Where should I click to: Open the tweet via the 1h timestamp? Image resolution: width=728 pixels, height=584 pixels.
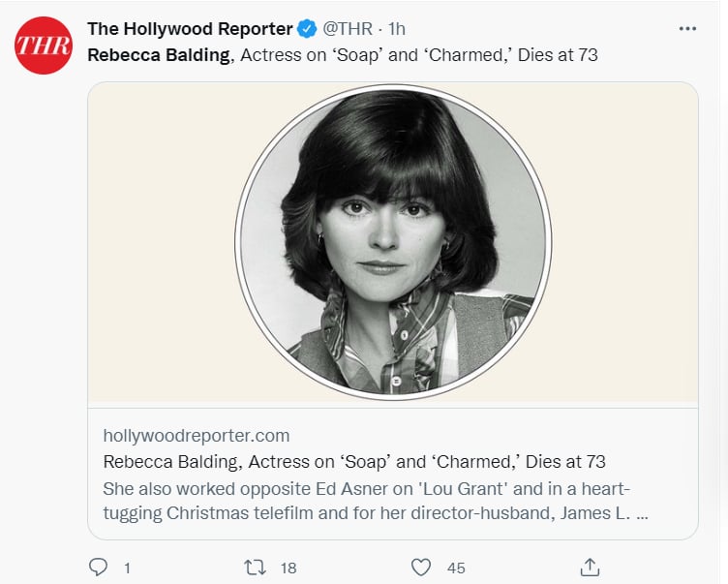(x=397, y=29)
